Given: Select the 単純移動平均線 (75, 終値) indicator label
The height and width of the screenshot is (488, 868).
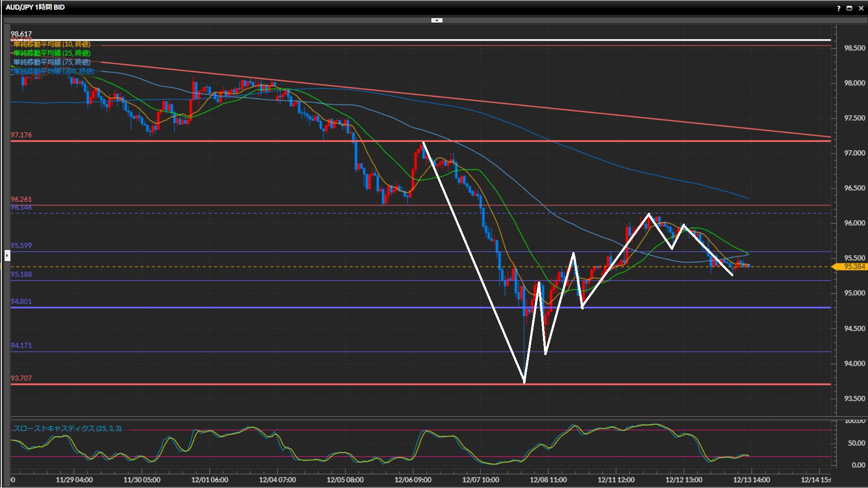Looking at the screenshot, I should click(x=52, y=62).
